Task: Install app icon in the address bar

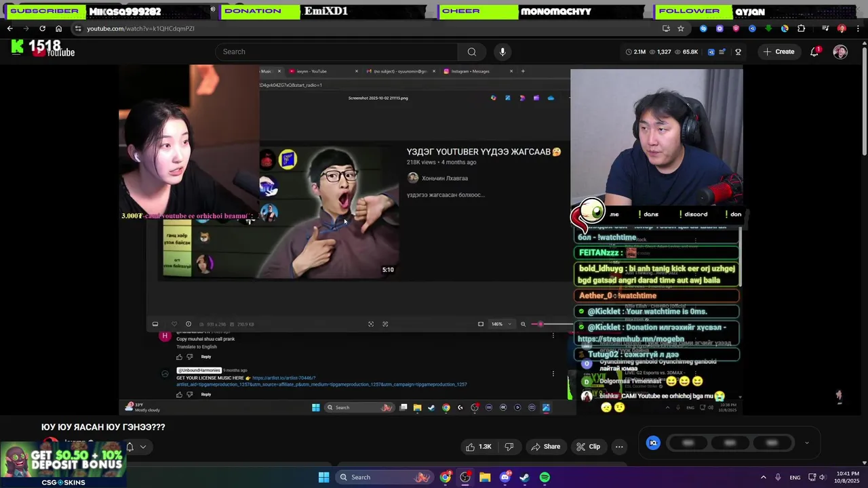Action: [x=666, y=28]
